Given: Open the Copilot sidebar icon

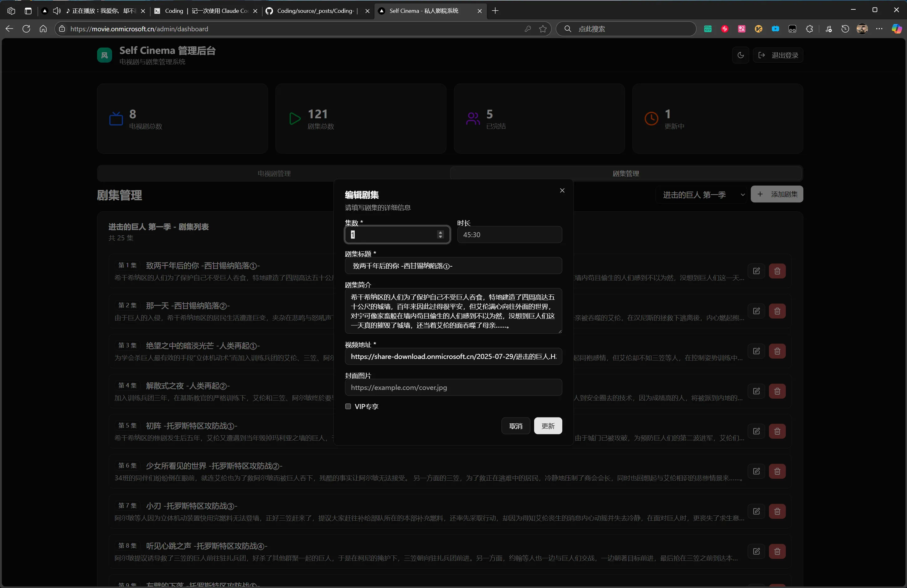Looking at the screenshot, I should coord(896,29).
